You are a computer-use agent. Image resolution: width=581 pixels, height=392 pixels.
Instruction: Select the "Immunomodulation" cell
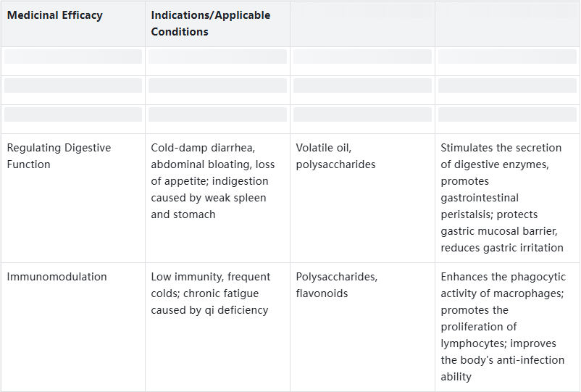pyautogui.click(x=57, y=277)
